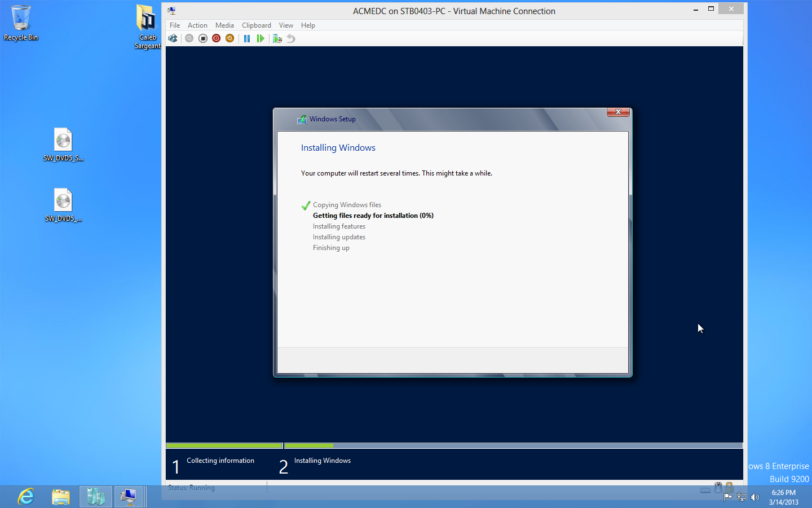The height and width of the screenshot is (508, 812).
Task: Click the Revert undo arrow icon
Action: 291,38
